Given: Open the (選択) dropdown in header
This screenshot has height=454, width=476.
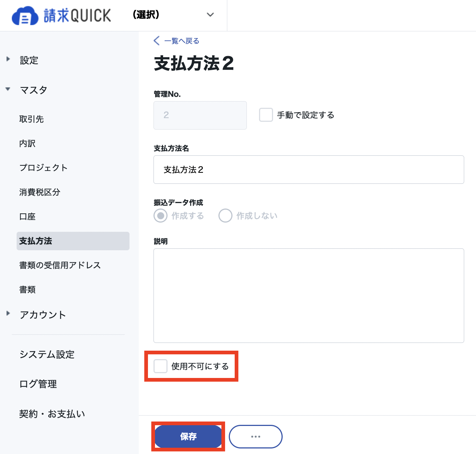Looking at the screenshot, I should (x=173, y=15).
